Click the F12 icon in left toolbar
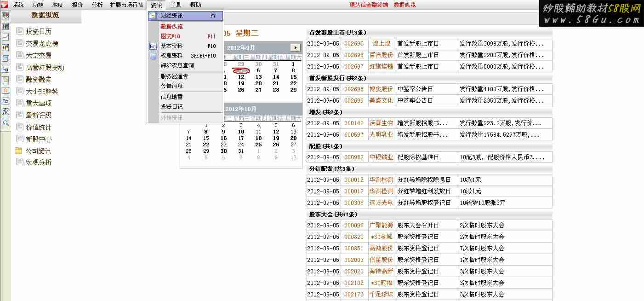The width and height of the screenshot is (644, 301). (x=6, y=101)
